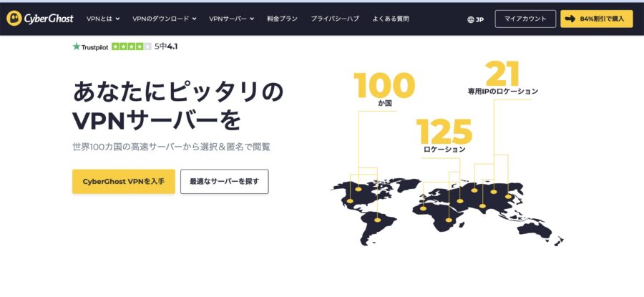Select the rightmost yellow marker in Asia

click(x=509, y=195)
